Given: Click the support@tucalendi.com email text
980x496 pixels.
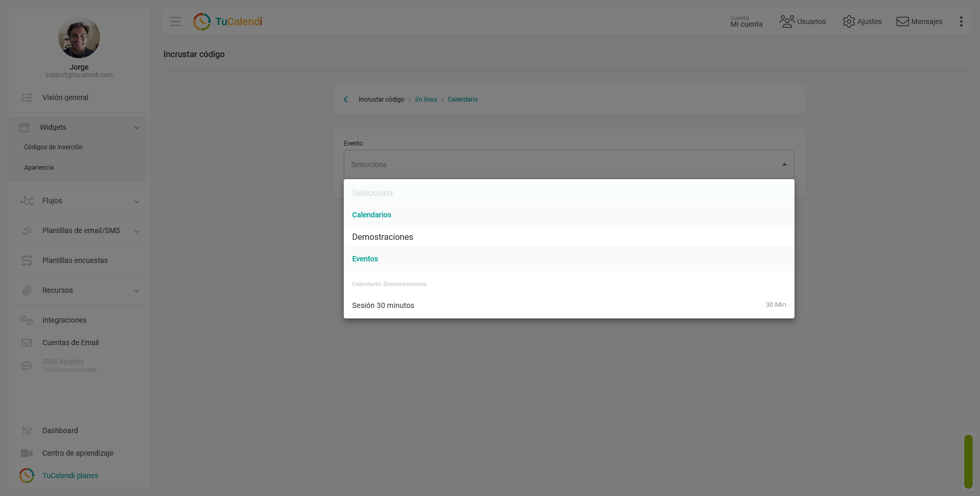Looking at the screenshot, I should point(79,75).
